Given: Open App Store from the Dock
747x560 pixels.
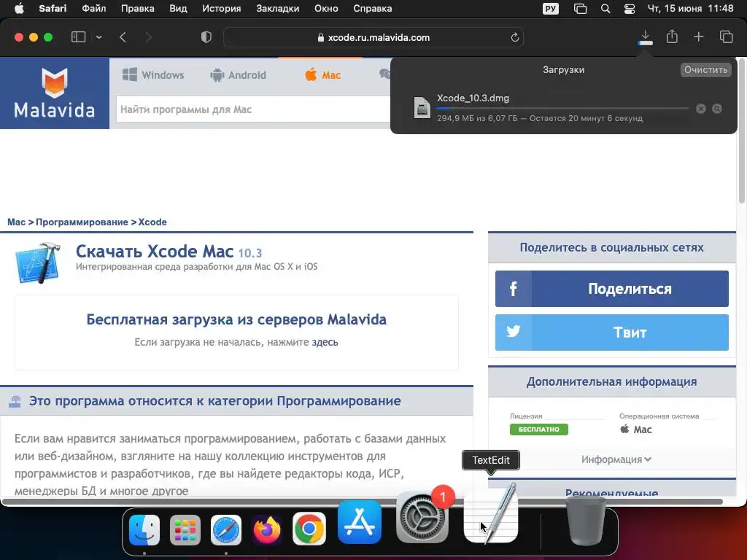Looking at the screenshot, I should [x=359, y=522].
